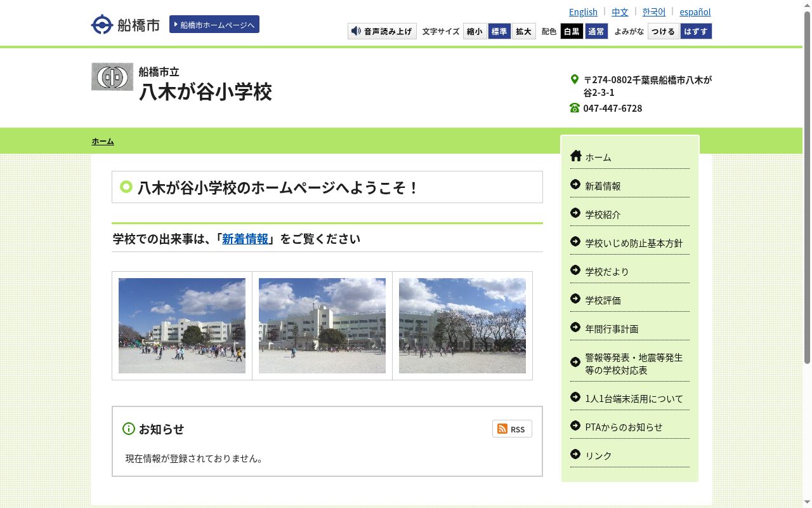Image resolution: width=812 pixels, height=508 pixels.
Task: Open 年間行事計画 menu item
Action: 612,329
